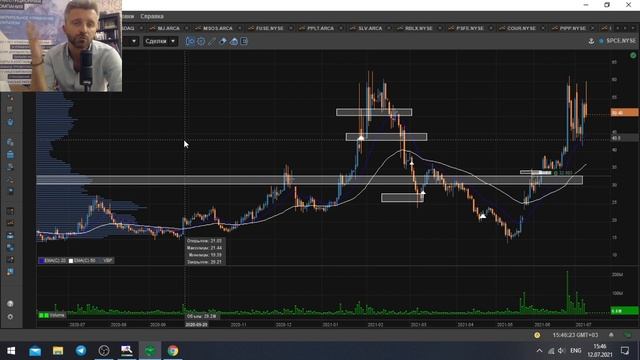
Task: Select the line drawing pencil tool
Action: (x=212, y=41)
